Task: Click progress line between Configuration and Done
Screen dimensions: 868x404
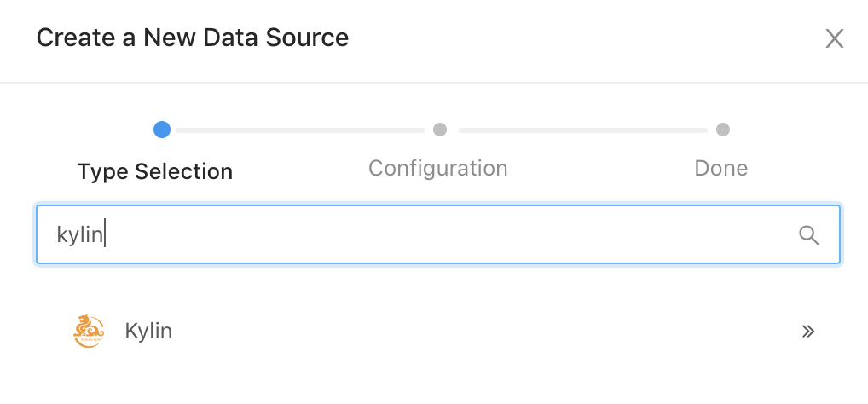Action: (582, 130)
